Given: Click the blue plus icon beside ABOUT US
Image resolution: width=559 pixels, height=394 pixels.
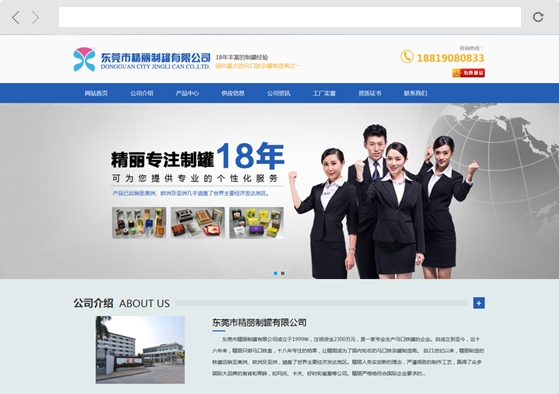Looking at the screenshot, I should (x=479, y=303).
